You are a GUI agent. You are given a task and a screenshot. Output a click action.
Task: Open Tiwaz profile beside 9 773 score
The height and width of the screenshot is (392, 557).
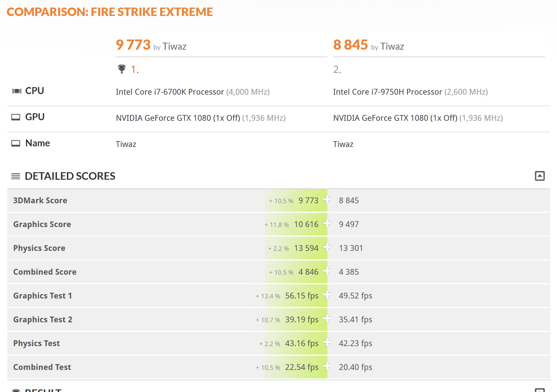click(174, 46)
